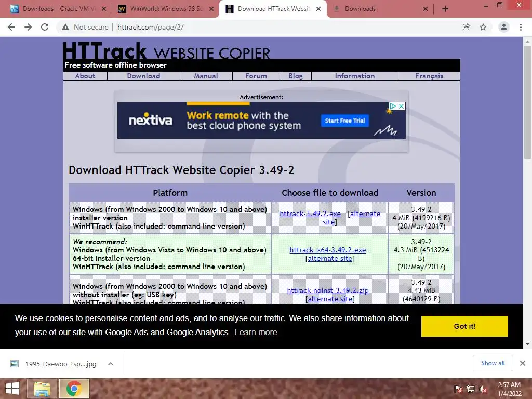Open the Forum menu item
532x399 pixels.
256,76
